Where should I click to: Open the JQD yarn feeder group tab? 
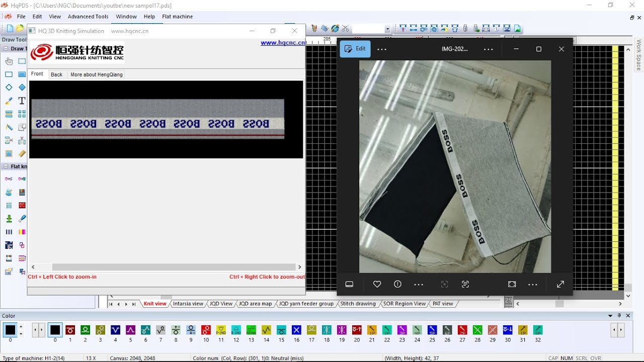pyautogui.click(x=306, y=304)
